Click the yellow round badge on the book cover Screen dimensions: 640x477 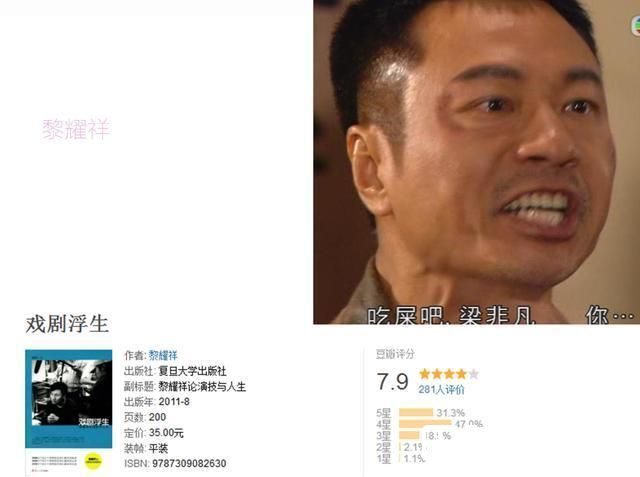coord(93,461)
